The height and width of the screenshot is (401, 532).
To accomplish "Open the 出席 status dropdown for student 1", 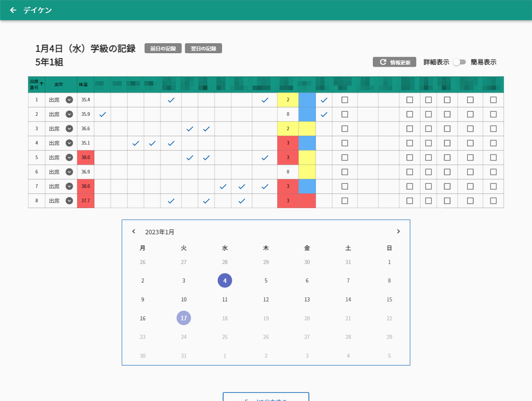I will click(69, 100).
